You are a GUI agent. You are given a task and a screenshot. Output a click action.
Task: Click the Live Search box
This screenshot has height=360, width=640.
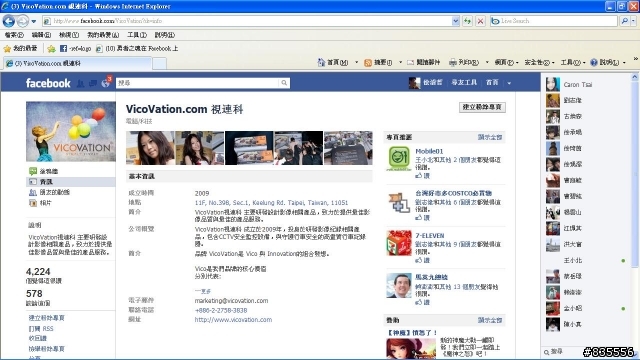pos(553,21)
